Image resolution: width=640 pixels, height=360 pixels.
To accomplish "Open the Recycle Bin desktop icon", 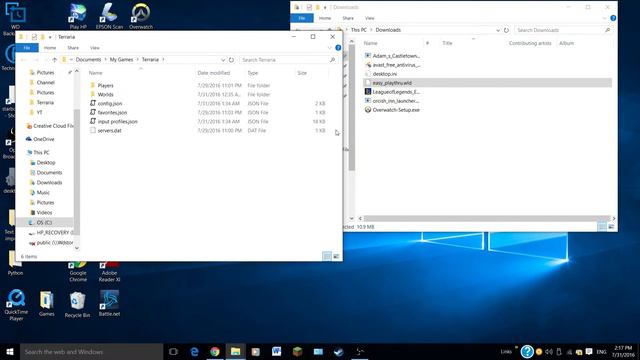I will click(77, 304).
